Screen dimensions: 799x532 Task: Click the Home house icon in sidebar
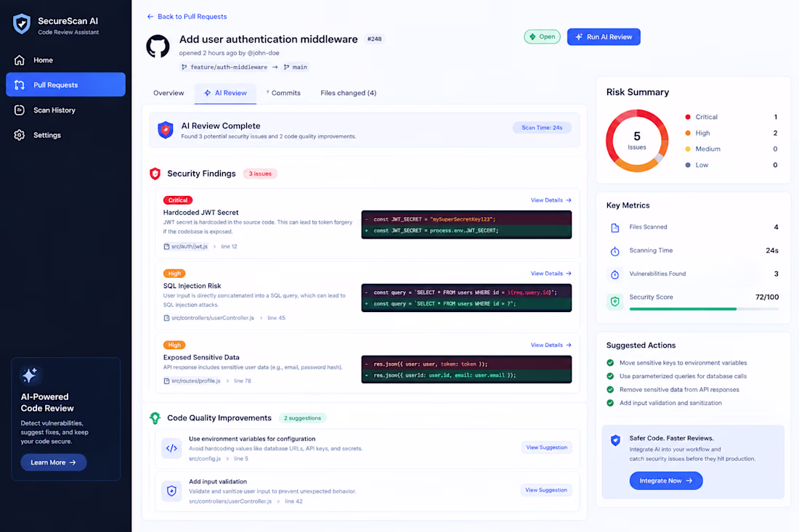click(20, 60)
